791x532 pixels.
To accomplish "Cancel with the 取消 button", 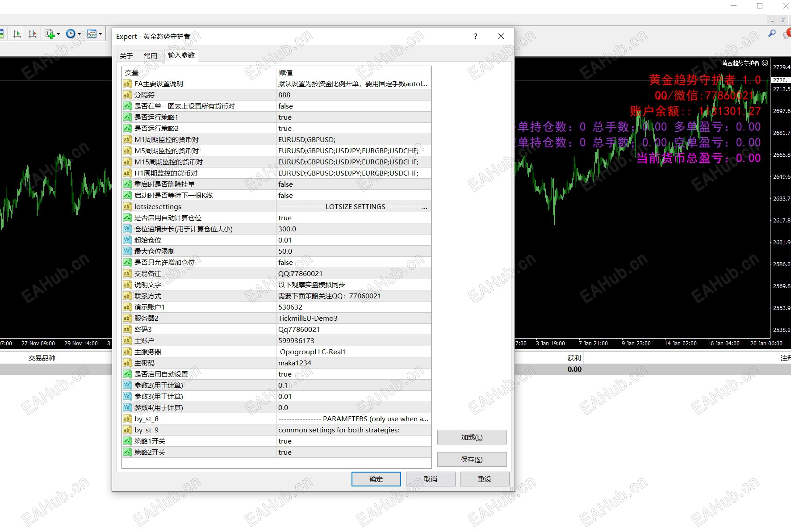I will (431, 479).
